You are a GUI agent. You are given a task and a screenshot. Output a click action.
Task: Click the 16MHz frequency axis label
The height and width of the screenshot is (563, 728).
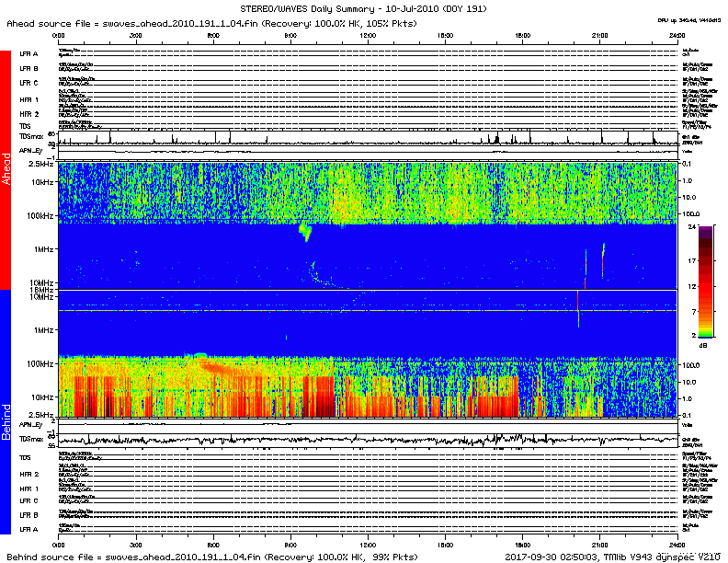click(40, 290)
